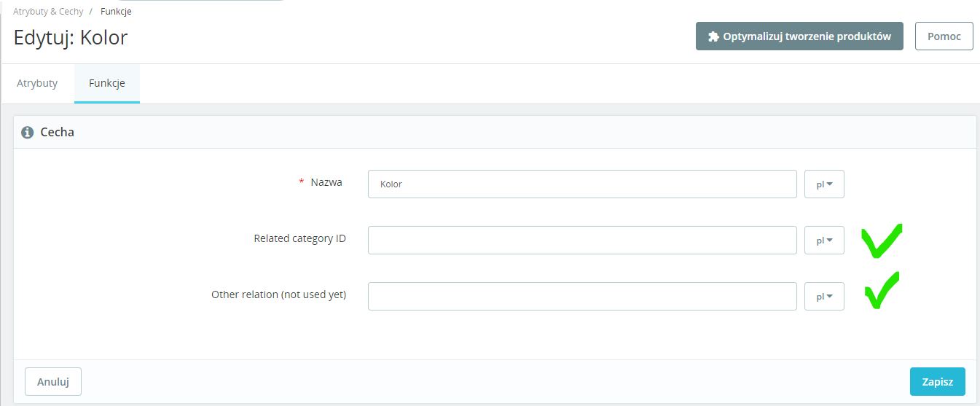This screenshot has width=980, height=406.
Task: Switch to the Atrybuty tab
Action: pos(37,83)
